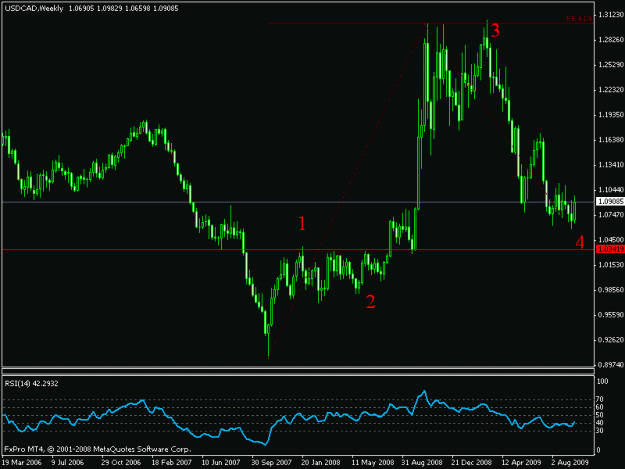This screenshot has width=625, height=469.
Task: Click the FE 61.8 Fibonacci expansion label
Action: point(580,19)
